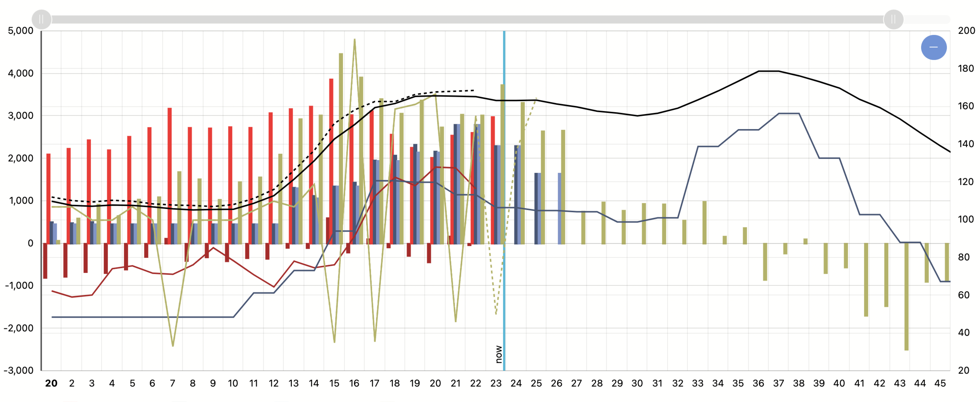Click x-axis label '37'
The width and height of the screenshot is (980, 402).
778,383
